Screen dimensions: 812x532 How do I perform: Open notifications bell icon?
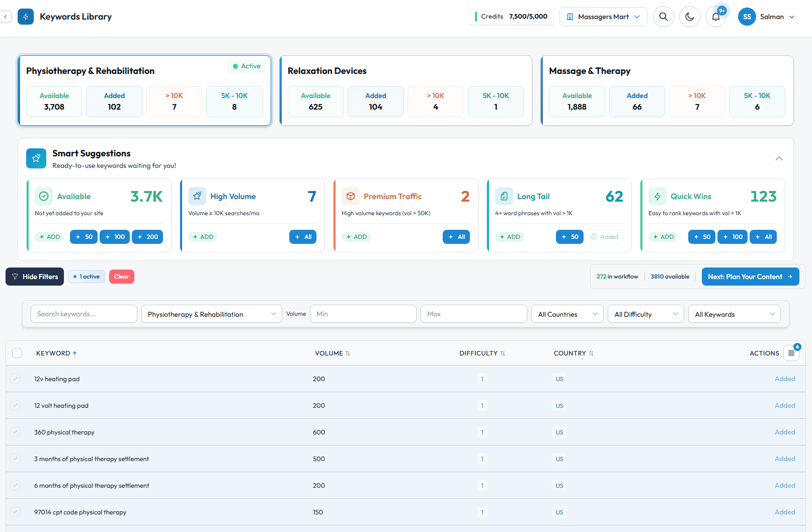715,17
